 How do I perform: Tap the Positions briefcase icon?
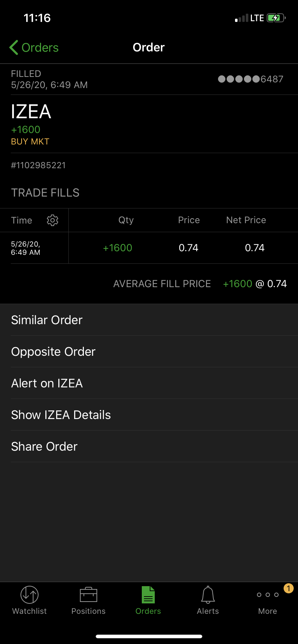89,594
